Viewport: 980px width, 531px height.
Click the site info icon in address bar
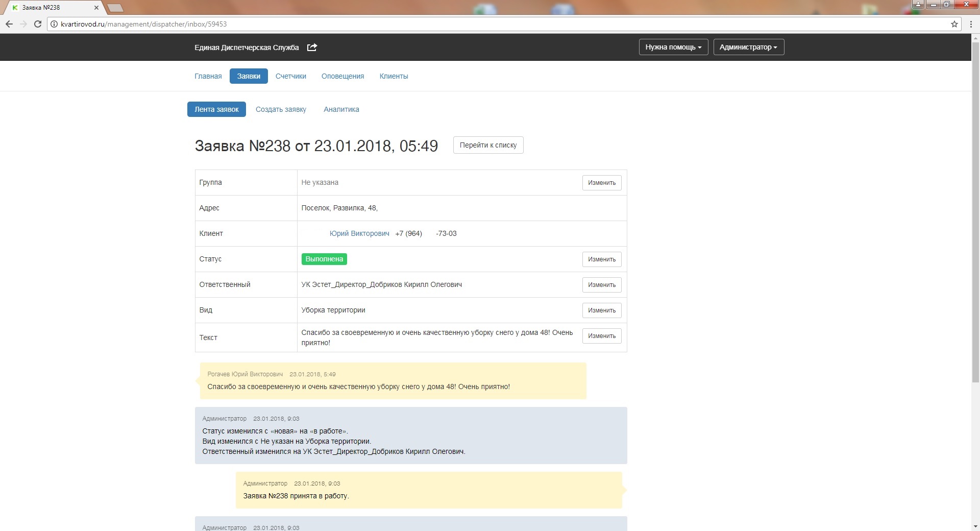54,24
